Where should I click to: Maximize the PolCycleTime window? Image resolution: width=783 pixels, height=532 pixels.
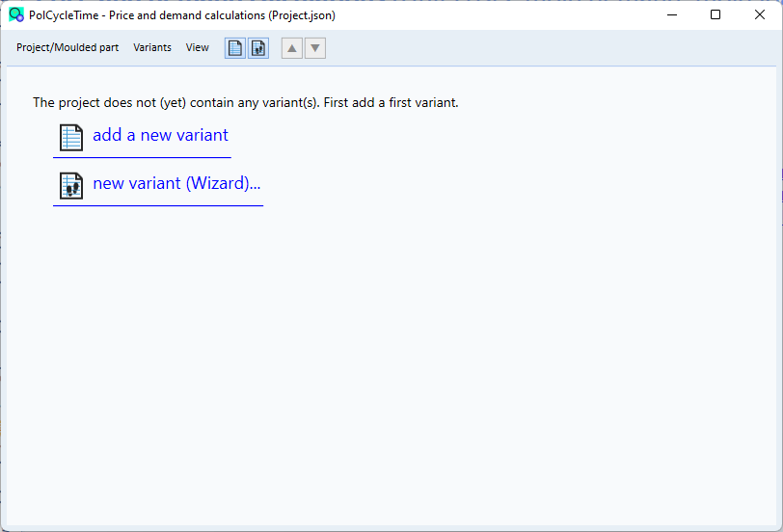[x=715, y=15]
